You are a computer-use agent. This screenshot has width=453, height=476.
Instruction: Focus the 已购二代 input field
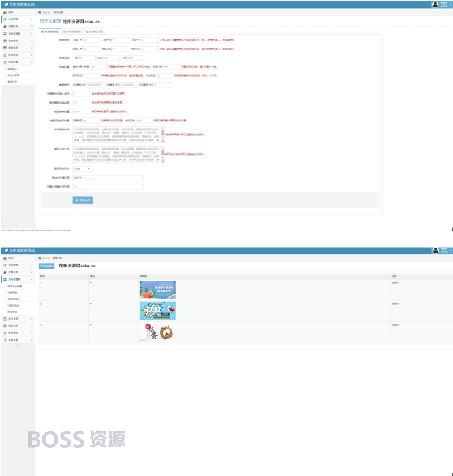120,40
